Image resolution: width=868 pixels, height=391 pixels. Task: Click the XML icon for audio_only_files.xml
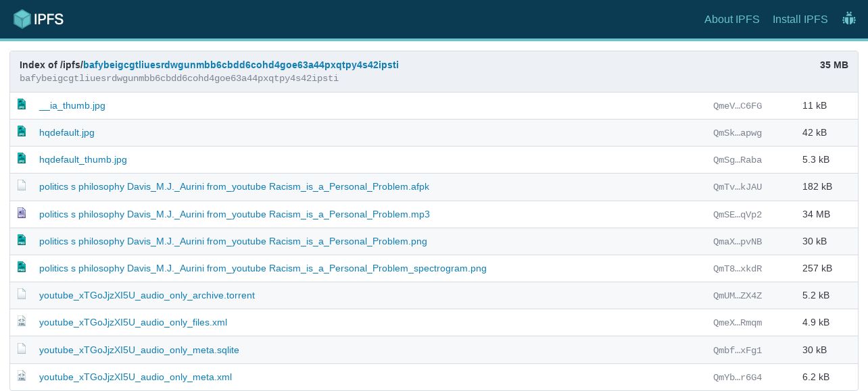[22, 321]
